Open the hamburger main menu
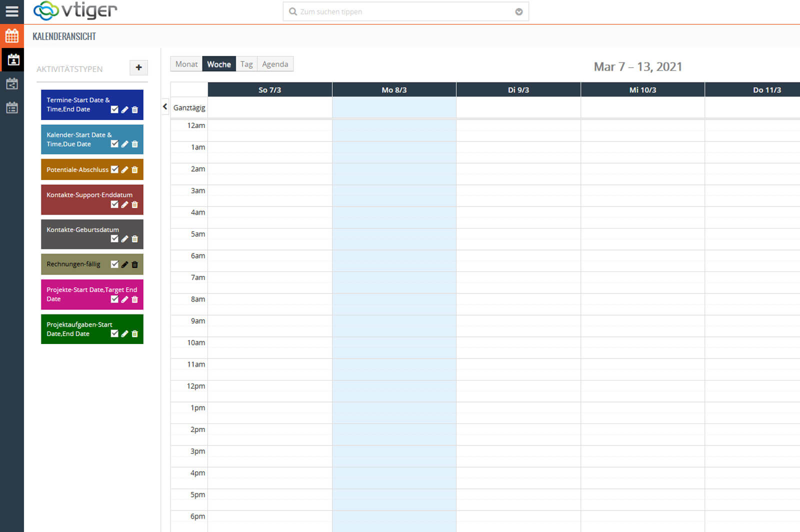The image size is (800, 532). point(12,11)
